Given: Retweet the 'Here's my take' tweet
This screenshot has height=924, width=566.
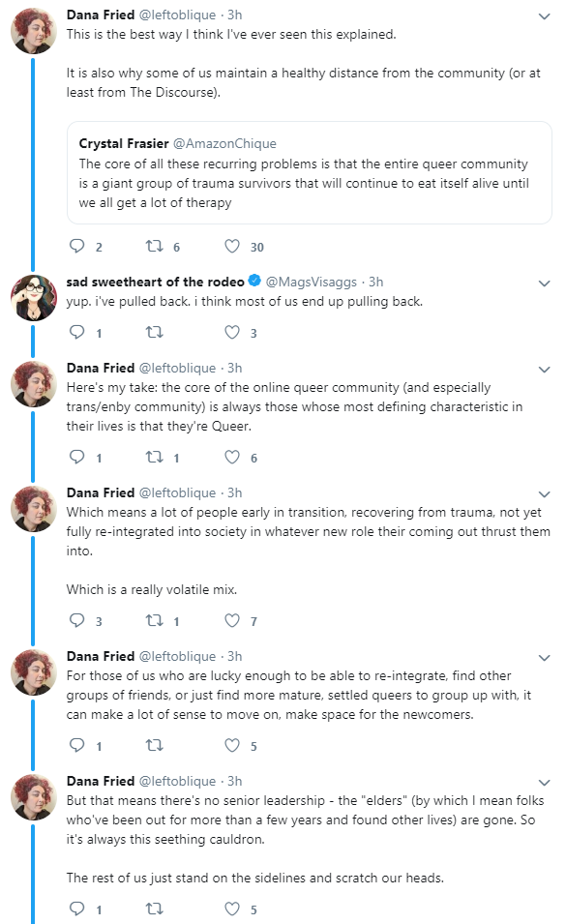Looking at the screenshot, I should tap(154, 457).
